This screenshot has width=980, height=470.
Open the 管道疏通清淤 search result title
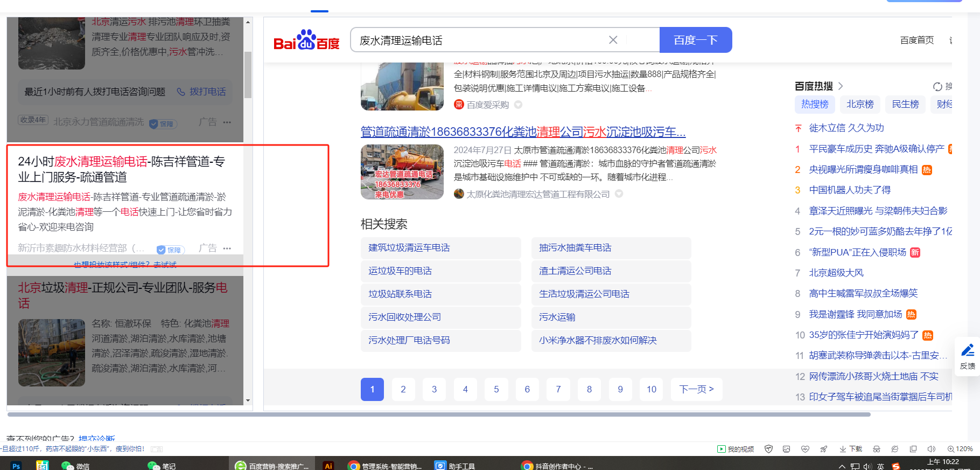point(523,132)
